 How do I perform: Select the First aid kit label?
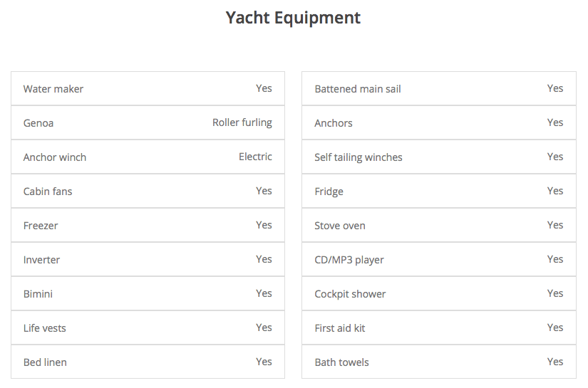coord(340,328)
